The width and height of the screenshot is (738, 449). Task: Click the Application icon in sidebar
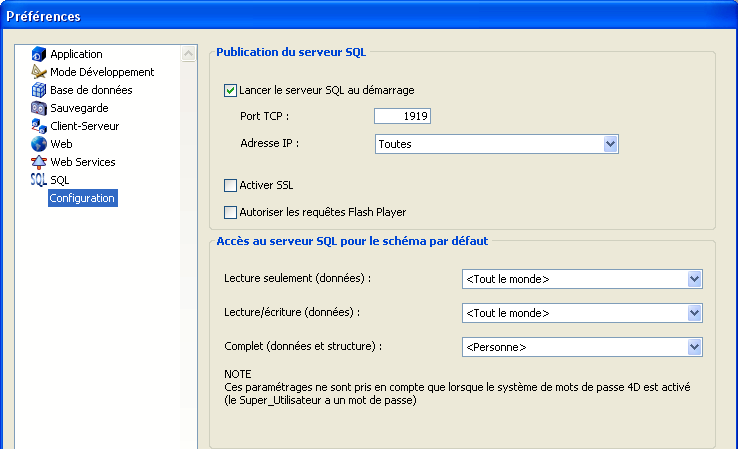[39, 54]
